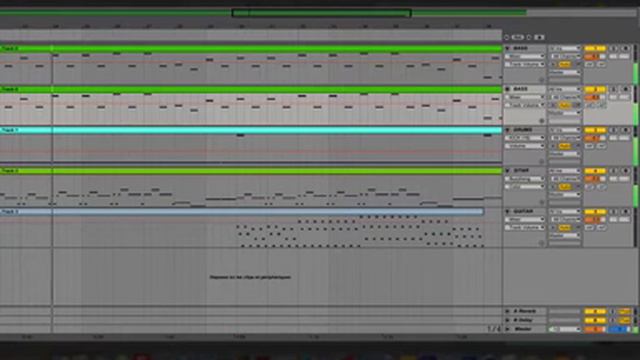The width and height of the screenshot is (640, 360).
Task: Toggle the lower BASS track activator
Action: pos(595,89)
